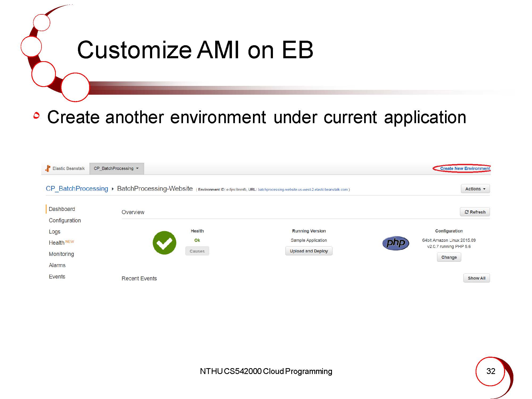Expand the Actions dropdown menu

(475, 189)
